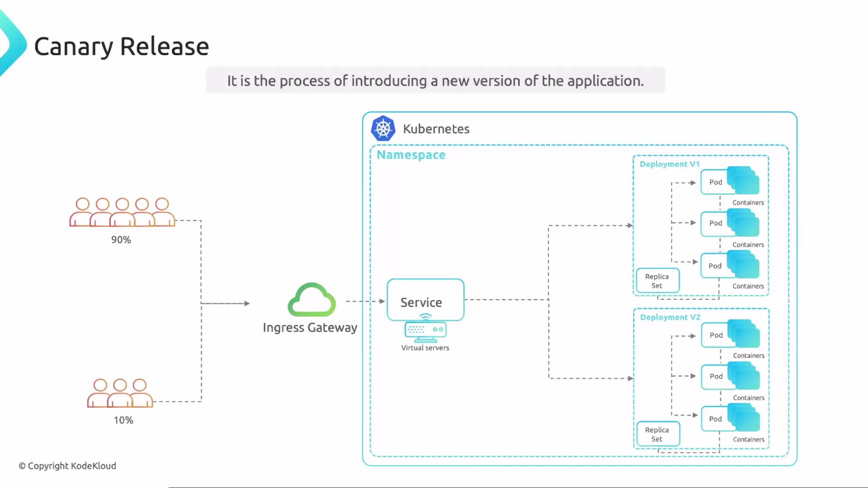Click the Deployment V2 label
This screenshot has width=868, height=488.
tap(670, 317)
